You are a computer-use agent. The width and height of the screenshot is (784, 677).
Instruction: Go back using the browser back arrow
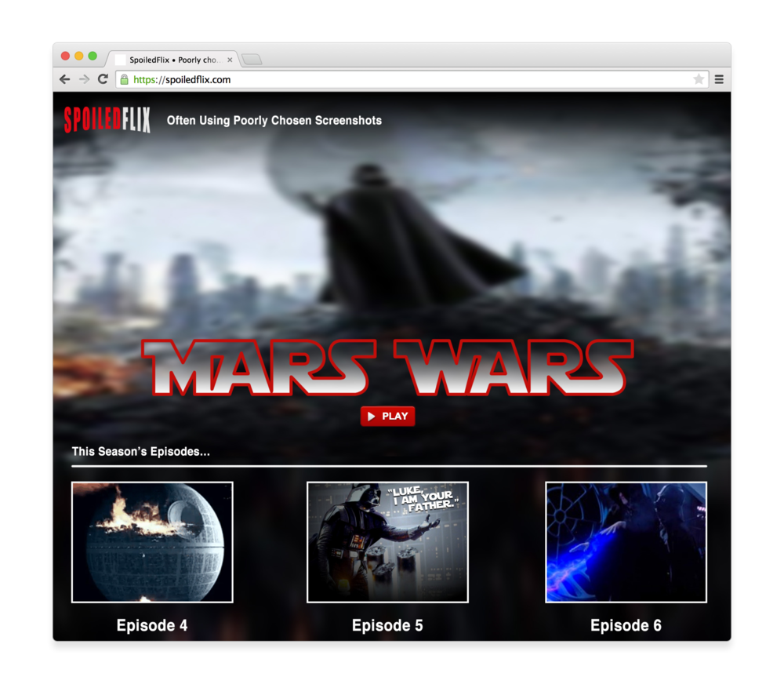(64, 79)
